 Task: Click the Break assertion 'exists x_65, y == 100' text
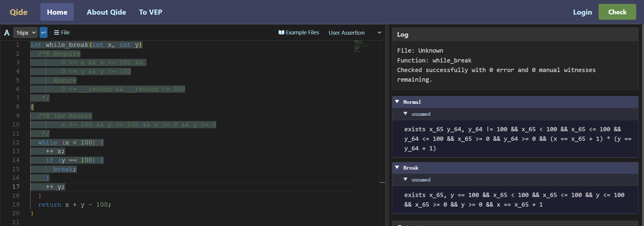click(x=514, y=200)
